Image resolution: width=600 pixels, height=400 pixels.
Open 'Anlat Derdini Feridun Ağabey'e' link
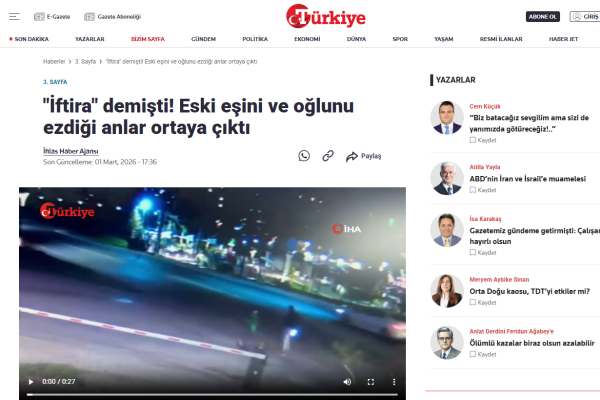[x=512, y=331]
